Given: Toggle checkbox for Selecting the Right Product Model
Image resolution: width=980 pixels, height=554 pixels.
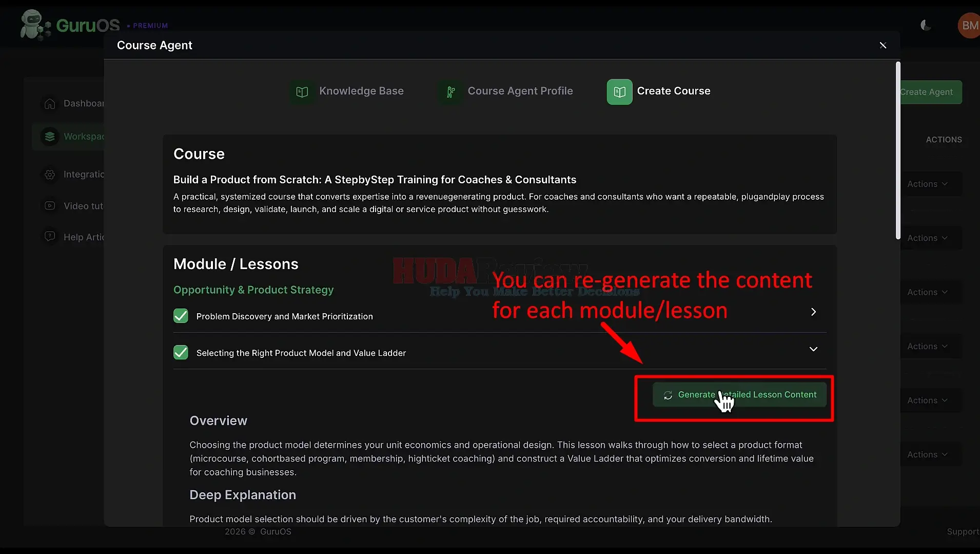Looking at the screenshot, I should [181, 352].
